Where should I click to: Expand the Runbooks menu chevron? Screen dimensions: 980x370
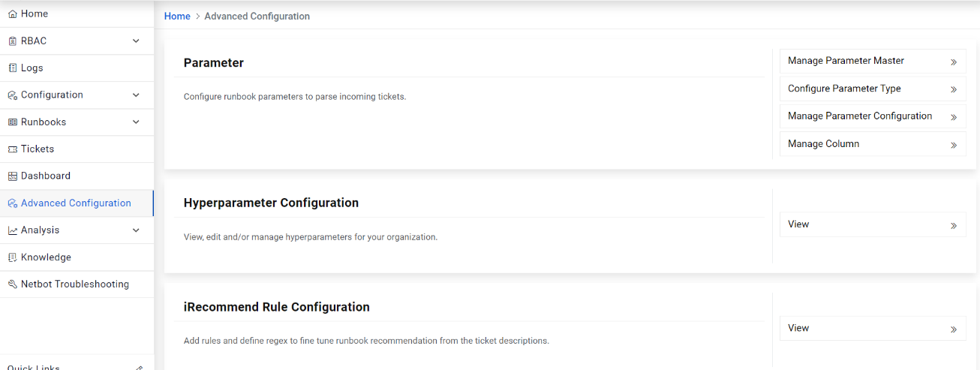tap(136, 122)
